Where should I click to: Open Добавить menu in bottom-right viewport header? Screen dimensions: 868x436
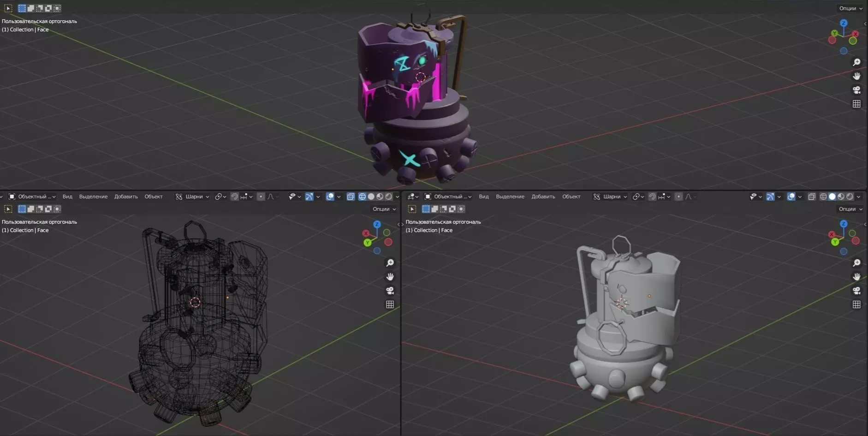click(x=543, y=197)
